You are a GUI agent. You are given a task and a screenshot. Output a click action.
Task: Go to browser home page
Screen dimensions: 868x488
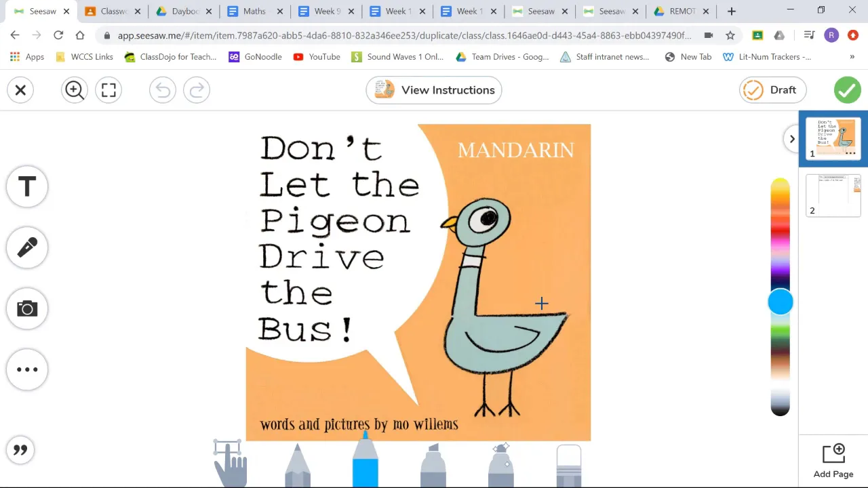[x=80, y=35]
